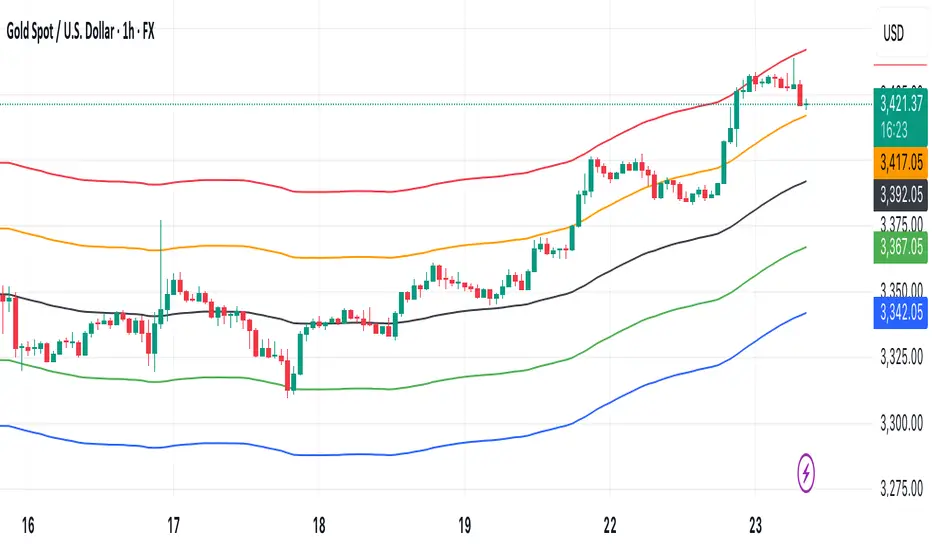Click the blue 3,342.05 price label
932x550 pixels.
[900, 312]
